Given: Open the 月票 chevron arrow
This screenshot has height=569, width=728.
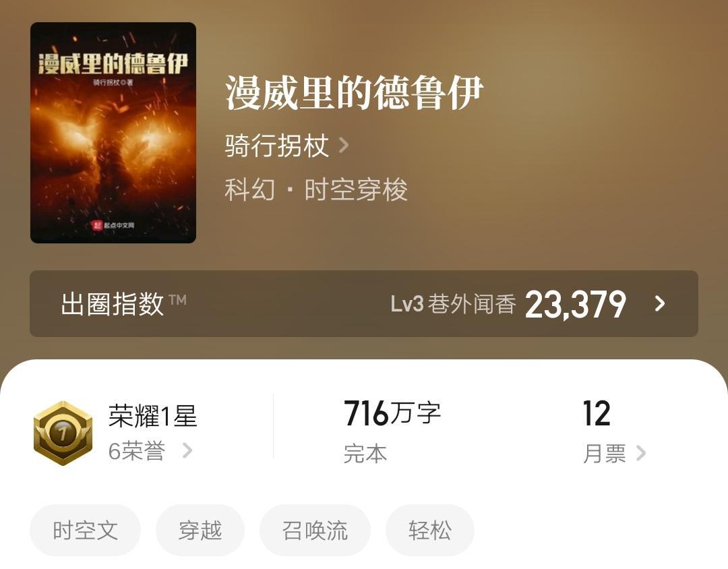Looking at the screenshot, I should click(641, 453).
